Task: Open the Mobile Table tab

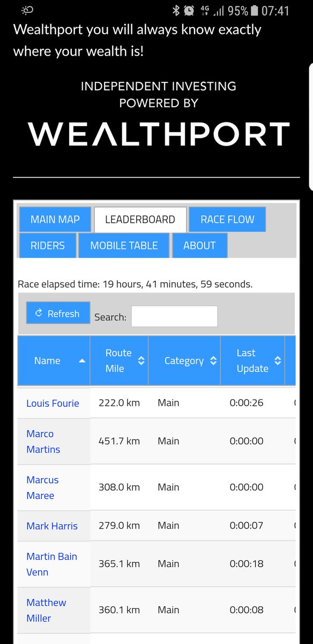Action: point(124,245)
